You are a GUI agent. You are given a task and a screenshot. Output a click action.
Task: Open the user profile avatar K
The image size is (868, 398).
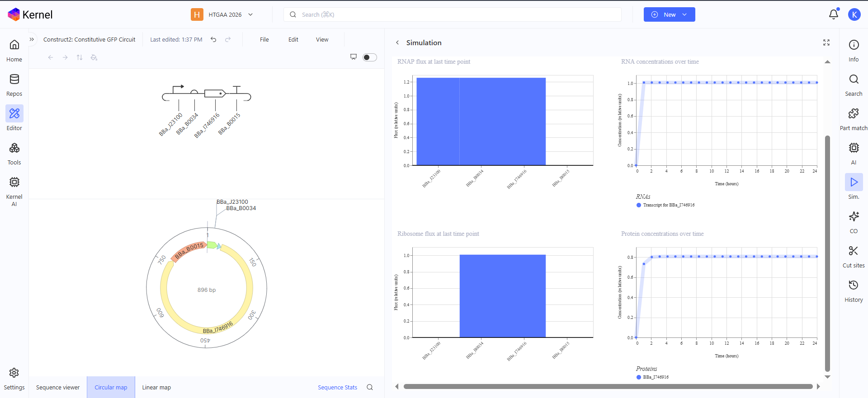[854, 14]
